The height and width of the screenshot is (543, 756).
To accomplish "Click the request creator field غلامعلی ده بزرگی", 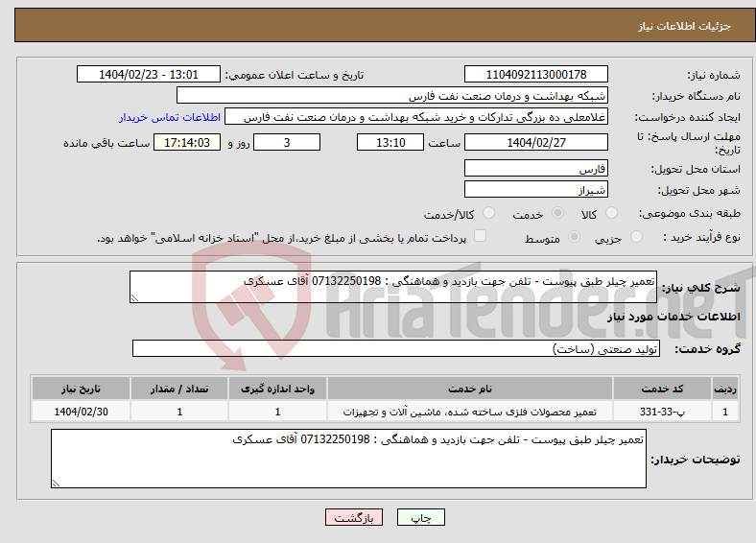I will [416, 117].
